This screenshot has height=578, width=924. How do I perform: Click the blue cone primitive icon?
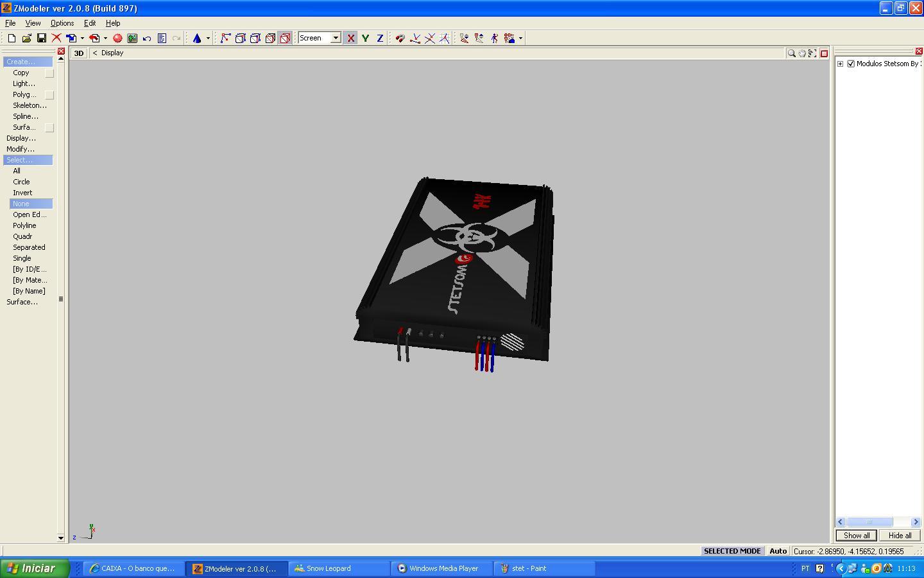click(197, 39)
